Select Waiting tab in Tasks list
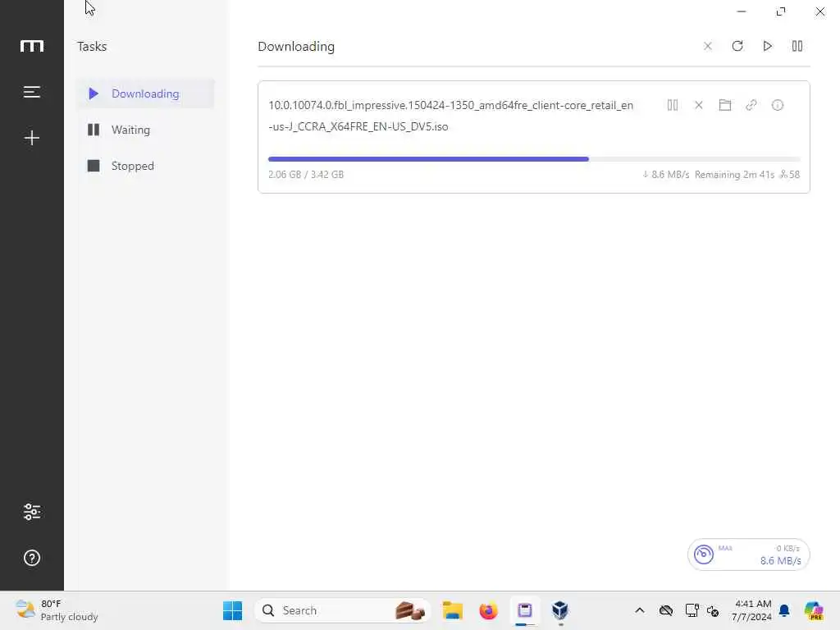Image resolution: width=840 pixels, height=630 pixels. 144,130
